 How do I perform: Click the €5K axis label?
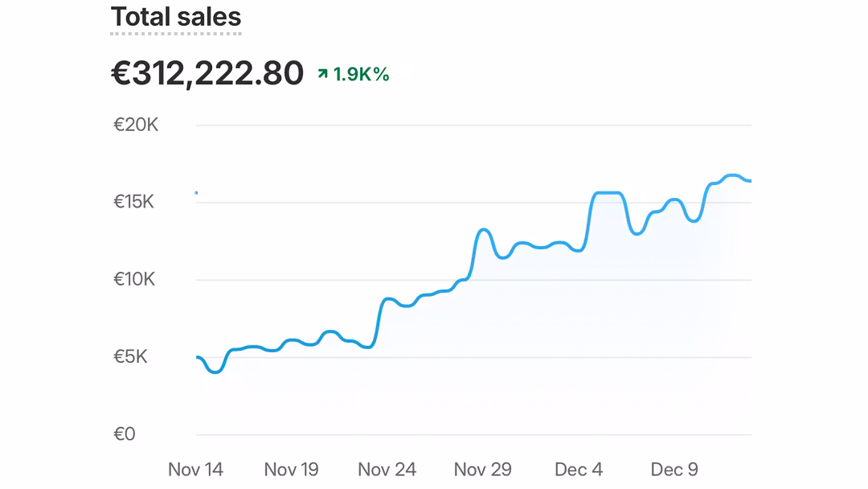[x=131, y=357]
